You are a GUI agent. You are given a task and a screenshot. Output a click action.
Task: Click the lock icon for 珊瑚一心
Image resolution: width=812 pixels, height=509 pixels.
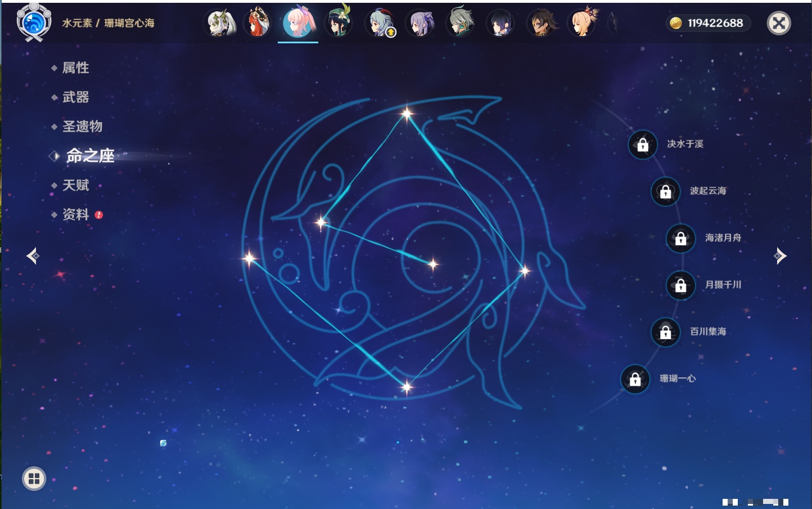coord(635,379)
